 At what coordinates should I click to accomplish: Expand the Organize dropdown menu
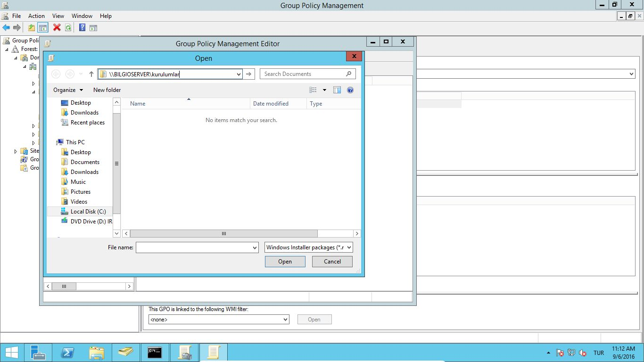tap(68, 90)
